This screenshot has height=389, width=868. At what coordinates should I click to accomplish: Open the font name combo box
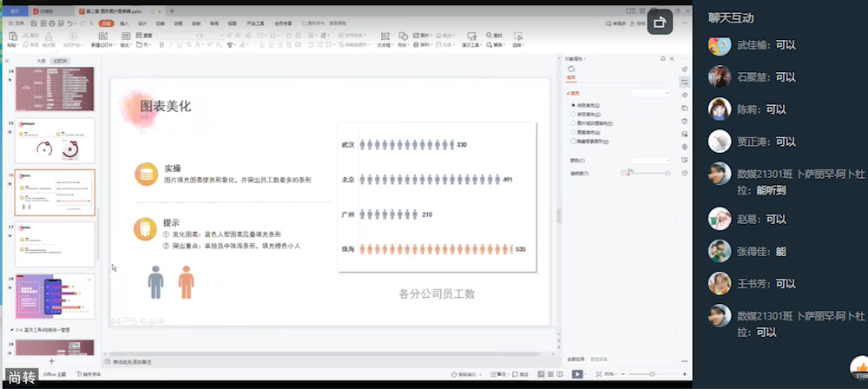177,35
